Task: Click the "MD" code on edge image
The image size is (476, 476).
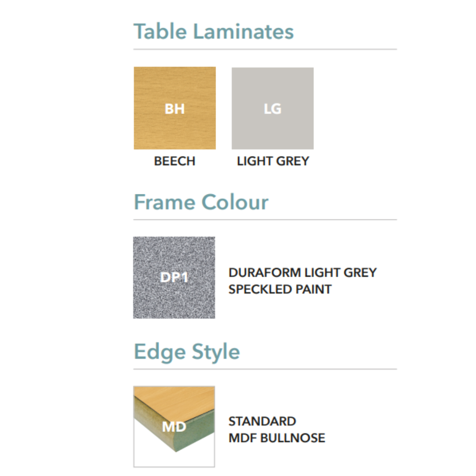Action: point(174,427)
